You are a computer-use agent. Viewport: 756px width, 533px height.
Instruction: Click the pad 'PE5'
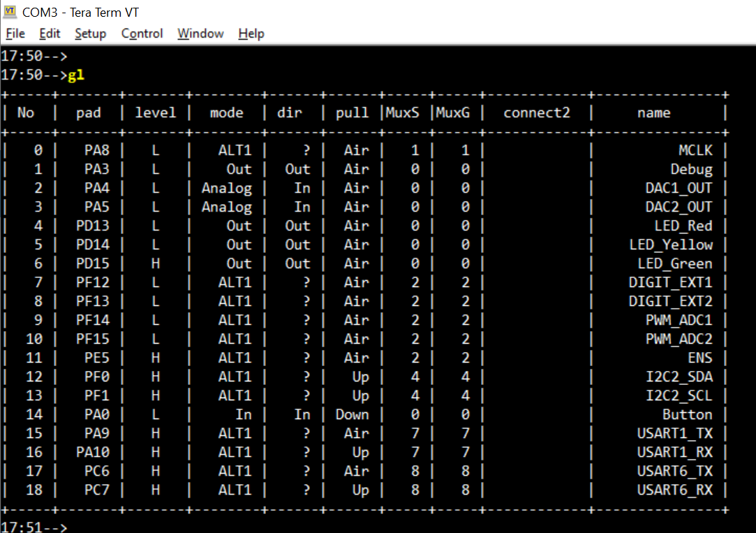(97, 358)
